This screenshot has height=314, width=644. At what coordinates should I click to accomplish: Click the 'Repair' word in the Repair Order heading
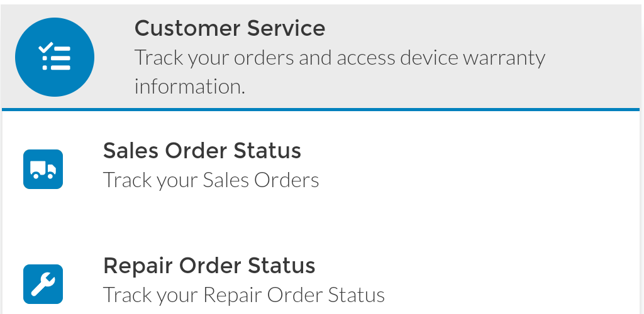pos(138,266)
